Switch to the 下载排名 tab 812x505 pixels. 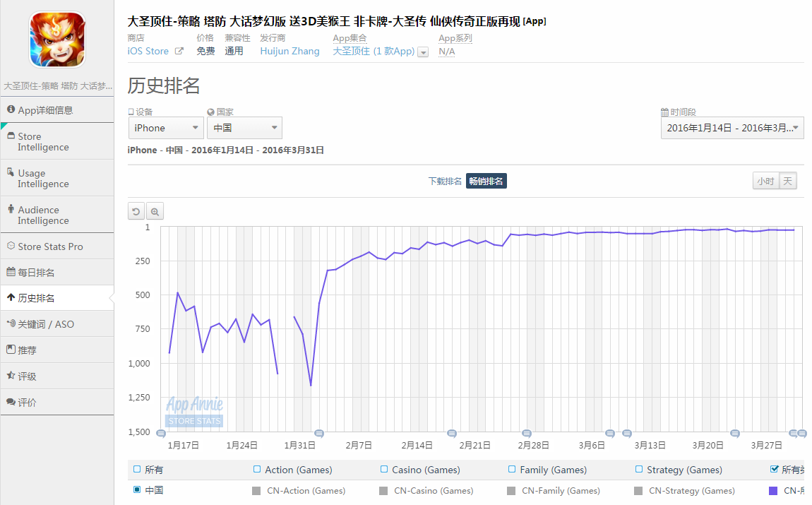(x=445, y=182)
